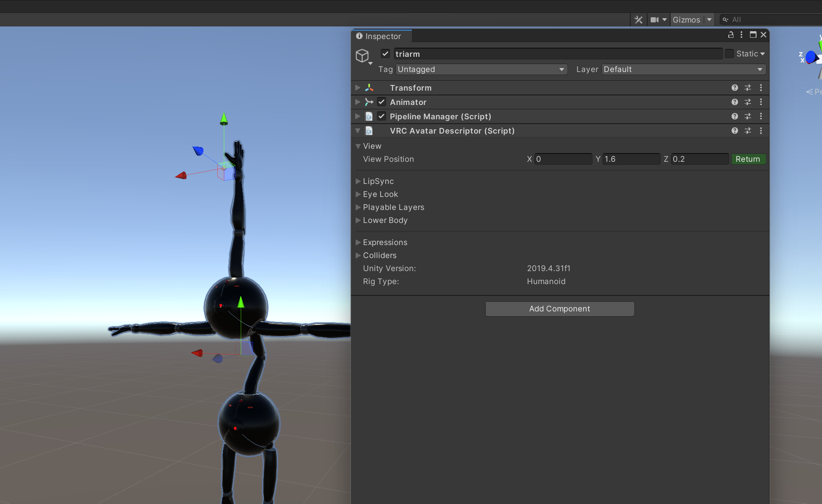
Task: Open Transform component help icon
Action: point(734,88)
